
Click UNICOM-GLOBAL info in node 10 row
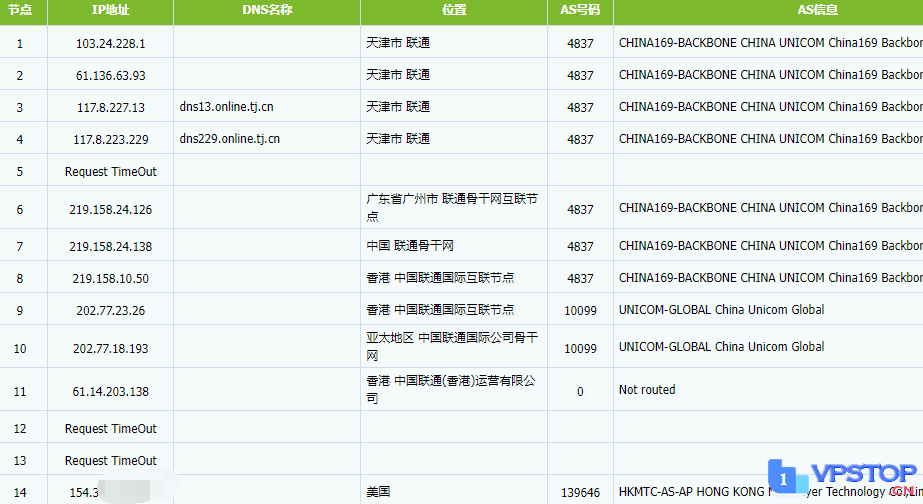(721, 347)
